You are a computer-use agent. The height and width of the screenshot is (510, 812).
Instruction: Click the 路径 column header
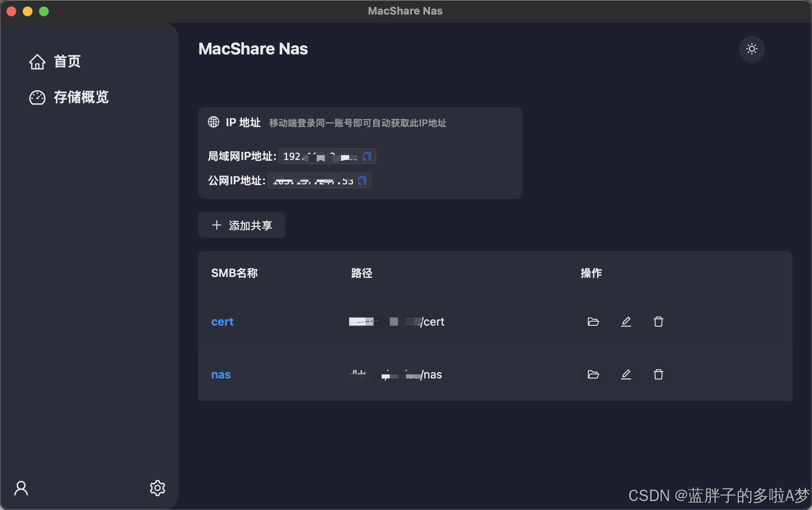(362, 273)
